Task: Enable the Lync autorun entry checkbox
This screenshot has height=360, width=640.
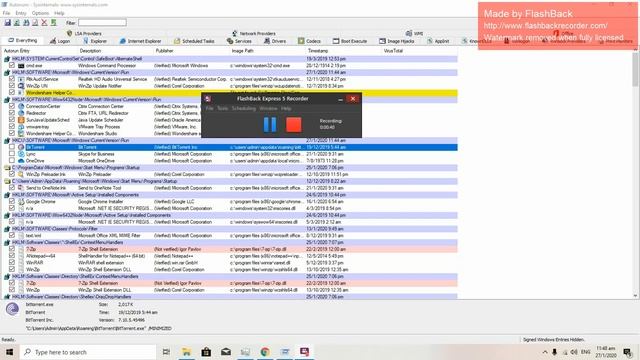Action: [x=12, y=154]
